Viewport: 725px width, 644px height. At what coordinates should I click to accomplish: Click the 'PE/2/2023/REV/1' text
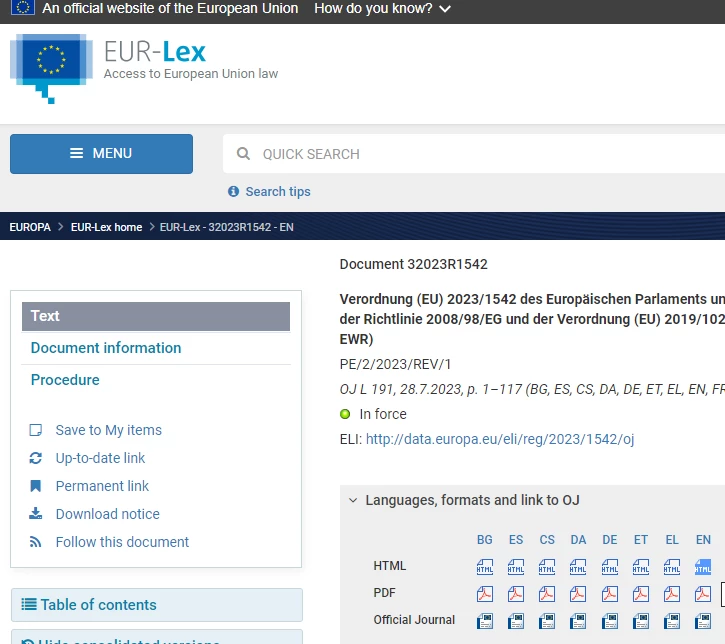(395, 364)
